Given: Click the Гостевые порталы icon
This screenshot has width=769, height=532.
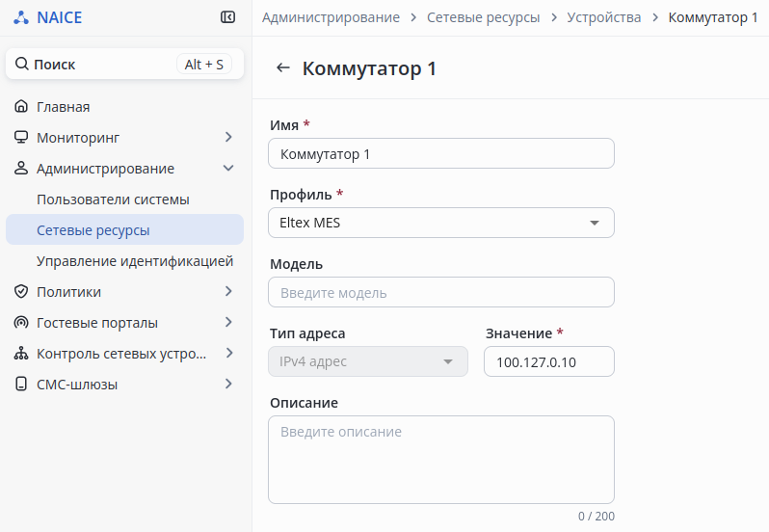Looking at the screenshot, I should [21, 323].
